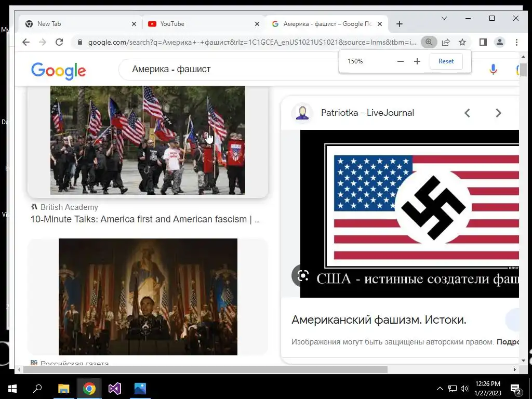Close the Google search tab
The width and height of the screenshot is (532, 399).
point(380,24)
